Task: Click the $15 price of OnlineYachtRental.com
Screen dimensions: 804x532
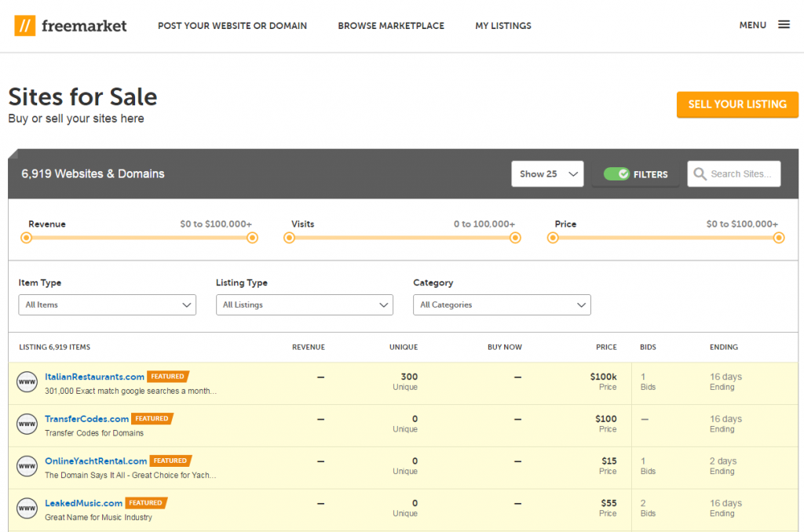Action: (609, 461)
